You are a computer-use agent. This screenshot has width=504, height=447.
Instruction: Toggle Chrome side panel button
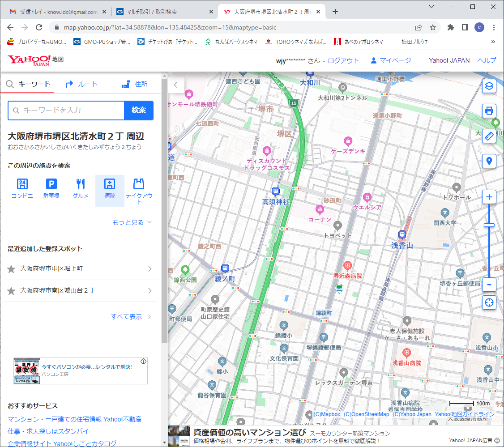pyautogui.click(x=465, y=27)
